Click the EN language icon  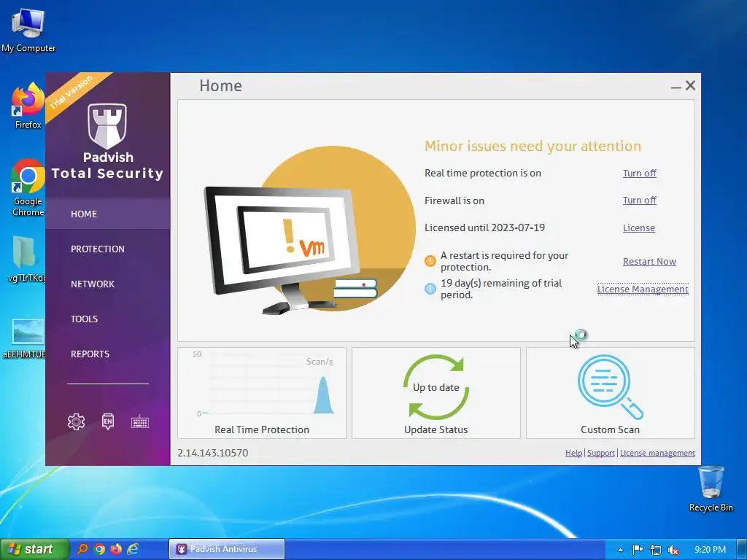click(x=108, y=421)
